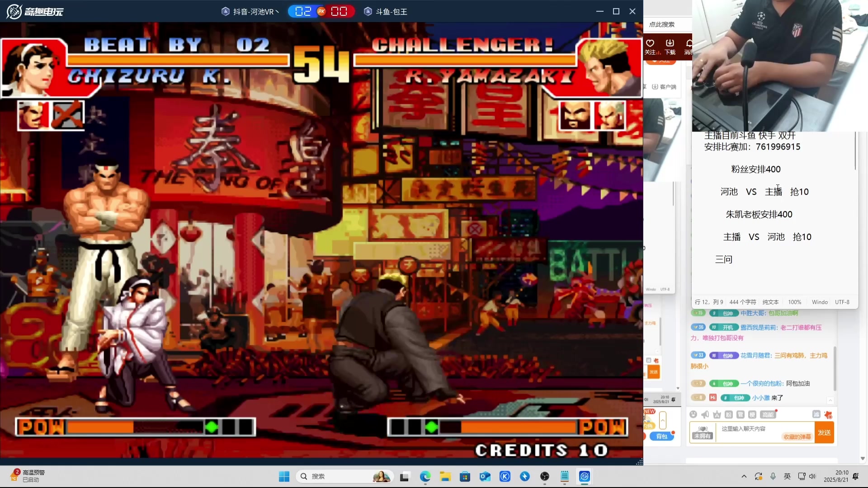Screen dimensions: 868x488
Task: Click the taskbar 搜索 search box
Action: coord(344,476)
